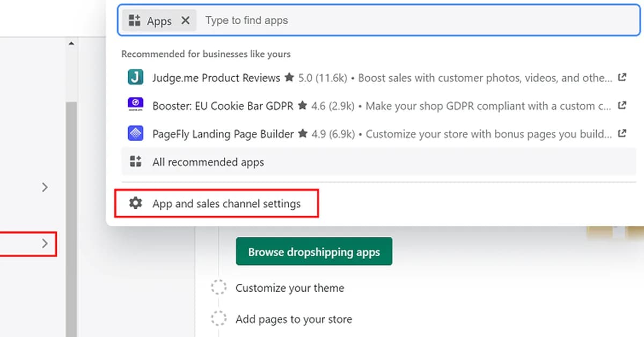Viewport: 644px width, 337px height.
Task: Remove the Apps filter by clicking its X
Action: pos(185,20)
